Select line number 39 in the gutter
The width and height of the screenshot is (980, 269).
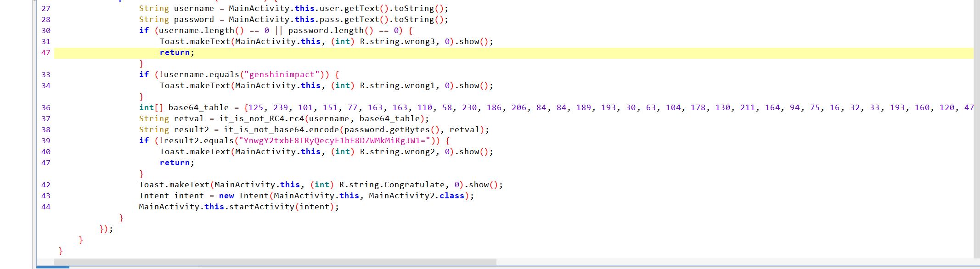tap(46, 141)
